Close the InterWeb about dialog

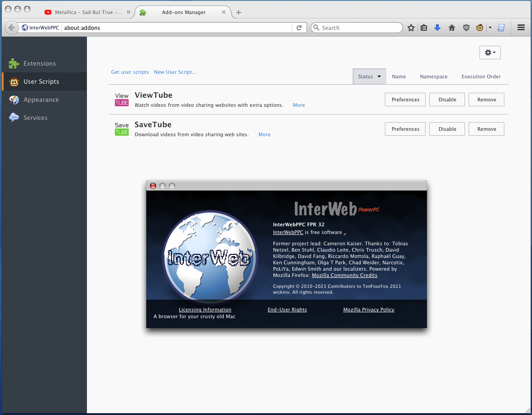[153, 186]
